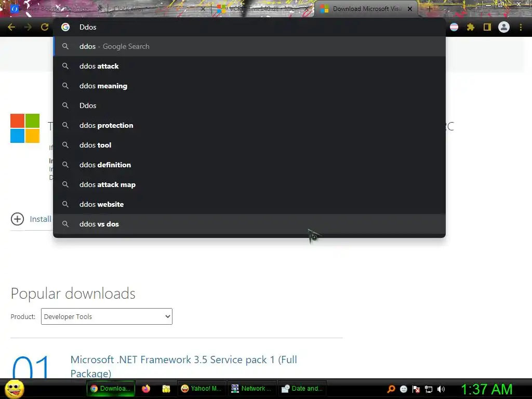Select the 'ddos meaning' suggestion

click(x=249, y=86)
